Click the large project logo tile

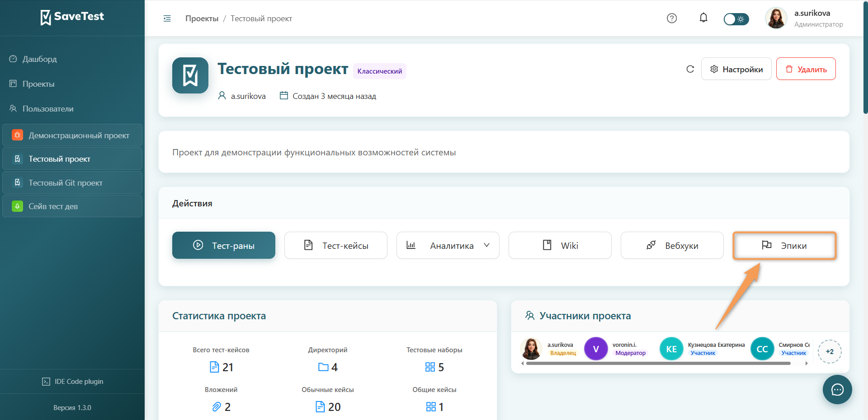190,75
